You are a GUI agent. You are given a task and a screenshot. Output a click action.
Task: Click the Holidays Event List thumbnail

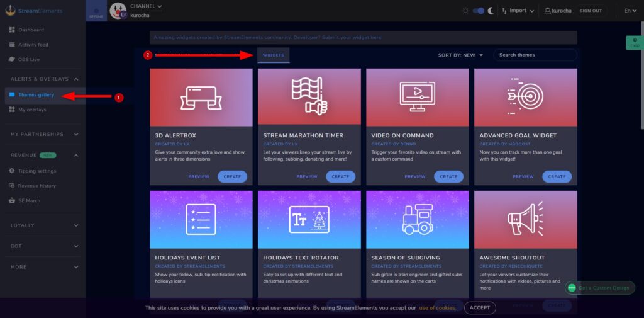pyautogui.click(x=201, y=220)
